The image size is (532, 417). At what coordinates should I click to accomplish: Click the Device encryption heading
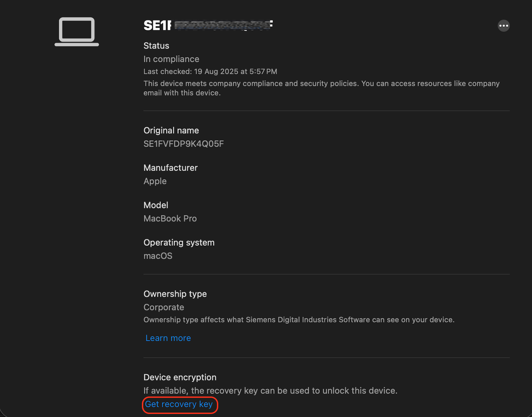tap(180, 377)
